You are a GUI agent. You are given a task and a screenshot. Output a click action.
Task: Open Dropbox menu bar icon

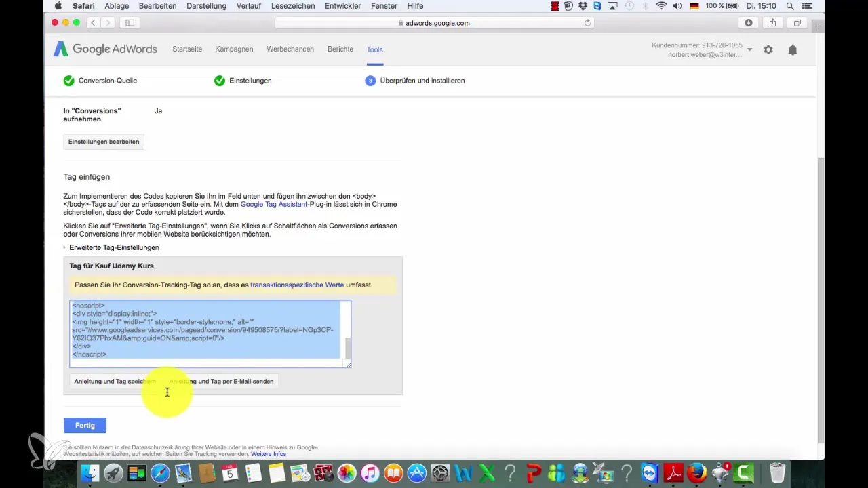[583, 6]
